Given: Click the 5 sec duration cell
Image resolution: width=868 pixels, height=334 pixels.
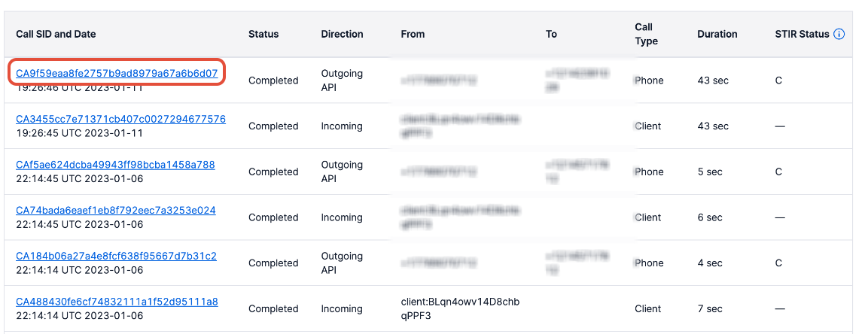Looking at the screenshot, I should point(710,172).
